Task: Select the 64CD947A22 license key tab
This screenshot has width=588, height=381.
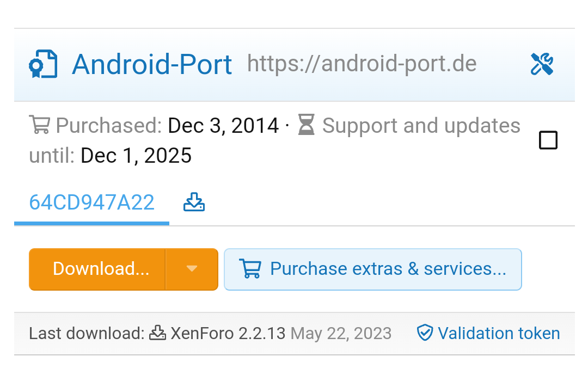Action: tap(91, 202)
